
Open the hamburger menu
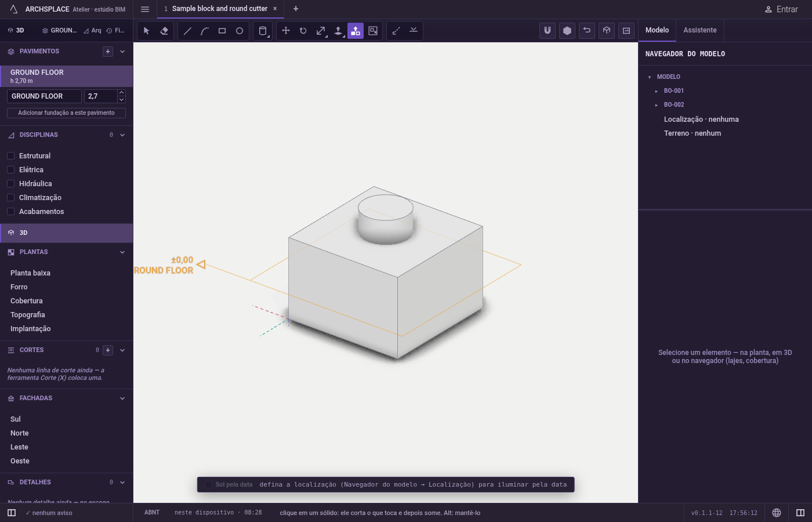[x=145, y=9]
